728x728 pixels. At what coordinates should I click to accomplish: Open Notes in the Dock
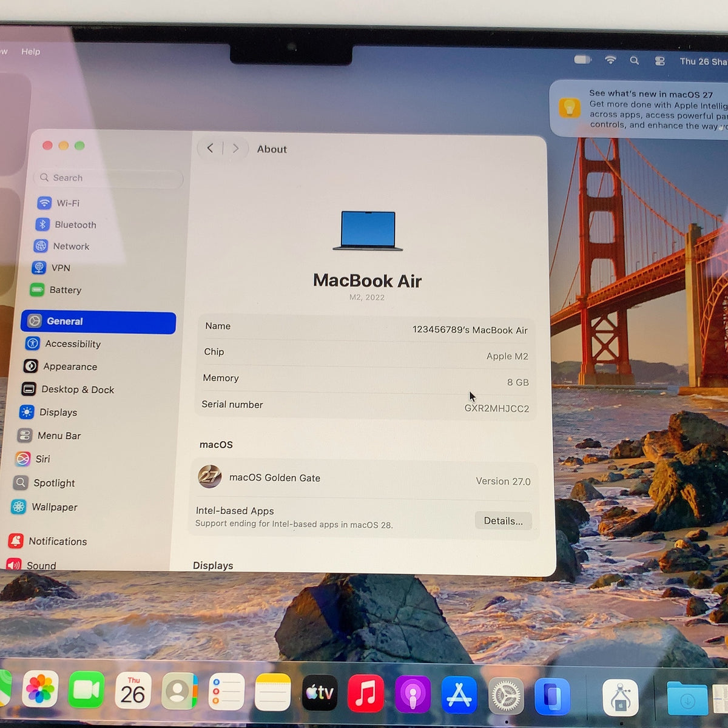[272, 692]
